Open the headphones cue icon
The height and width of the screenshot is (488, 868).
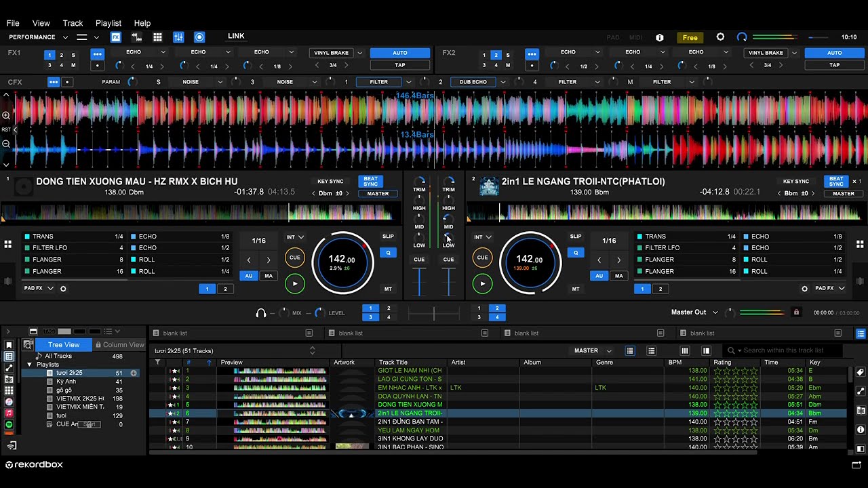[261, 313]
